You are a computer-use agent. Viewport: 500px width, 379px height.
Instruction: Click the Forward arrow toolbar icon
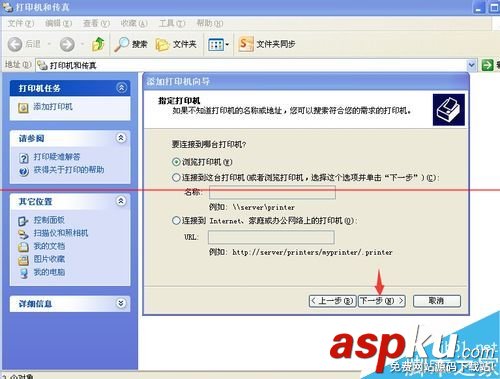(x=67, y=44)
